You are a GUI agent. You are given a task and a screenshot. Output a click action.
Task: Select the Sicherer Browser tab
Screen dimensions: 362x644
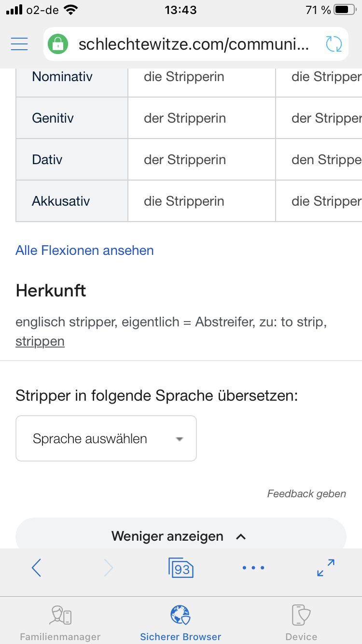[181, 622]
